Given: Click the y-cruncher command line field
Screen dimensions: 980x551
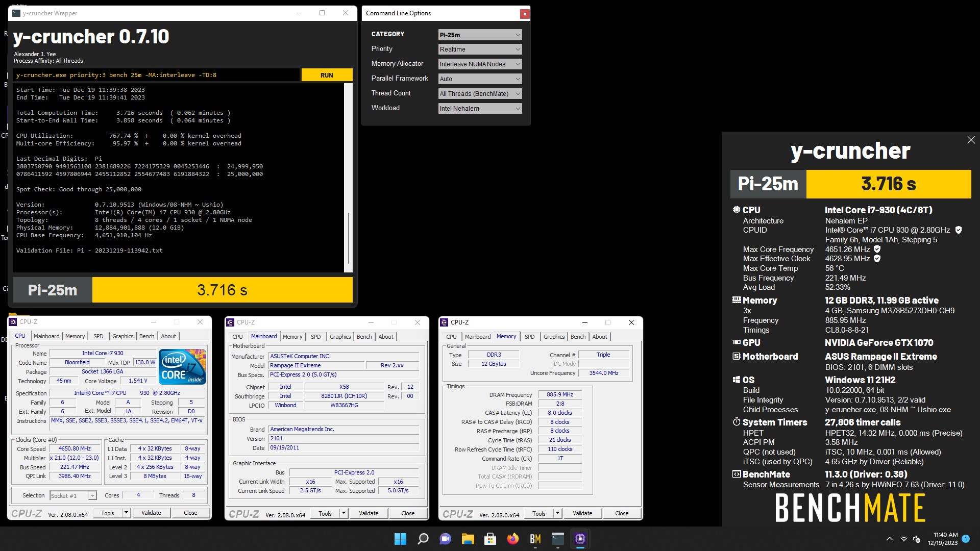Looking at the screenshot, I should coord(156,75).
